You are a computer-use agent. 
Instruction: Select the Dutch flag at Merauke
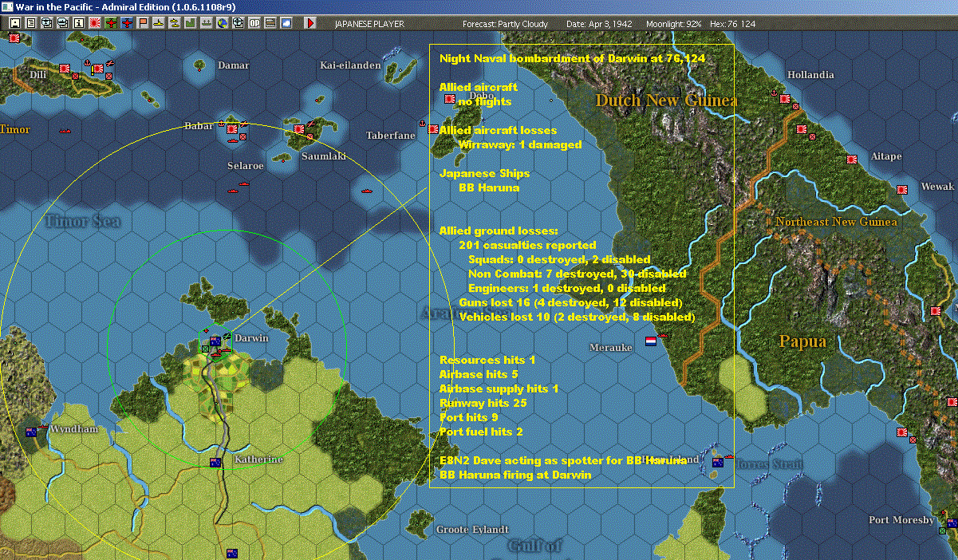click(x=650, y=341)
